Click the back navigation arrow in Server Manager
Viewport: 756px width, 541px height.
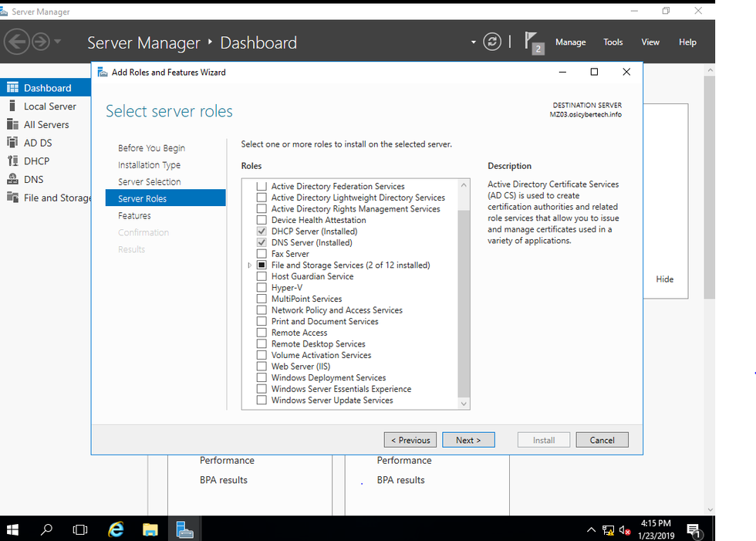(16, 42)
